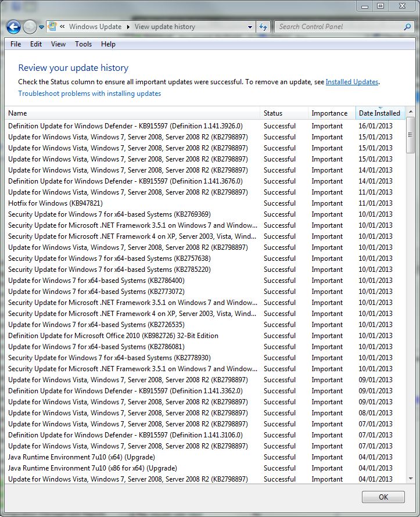Select Update for Windows 7 row KB2773072
This screenshot has width=420, height=517.
tap(204, 292)
